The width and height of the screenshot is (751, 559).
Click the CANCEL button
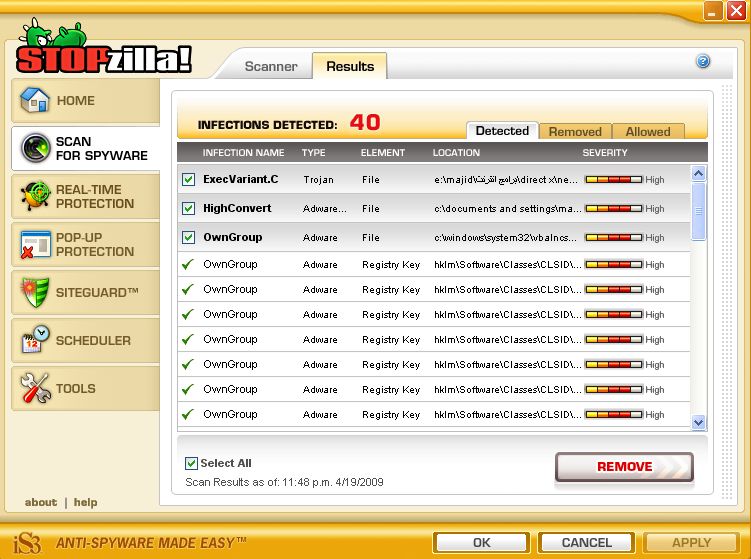click(586, 542)
